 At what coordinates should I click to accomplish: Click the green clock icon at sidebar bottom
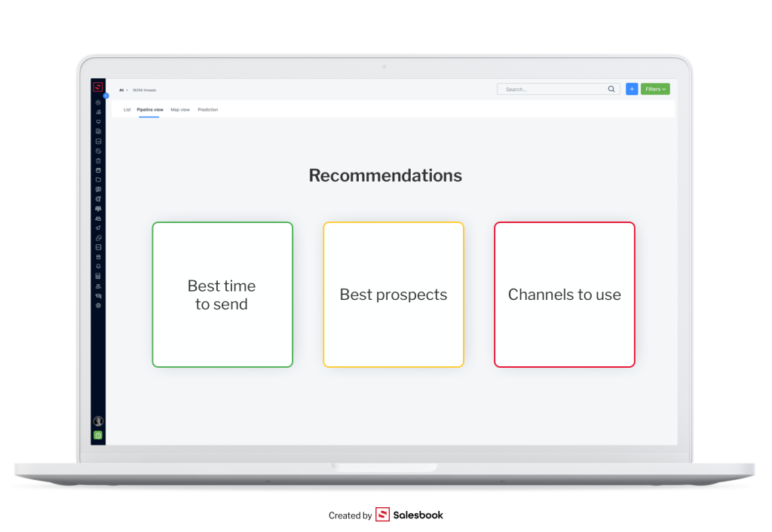click(x=98, y=436)
